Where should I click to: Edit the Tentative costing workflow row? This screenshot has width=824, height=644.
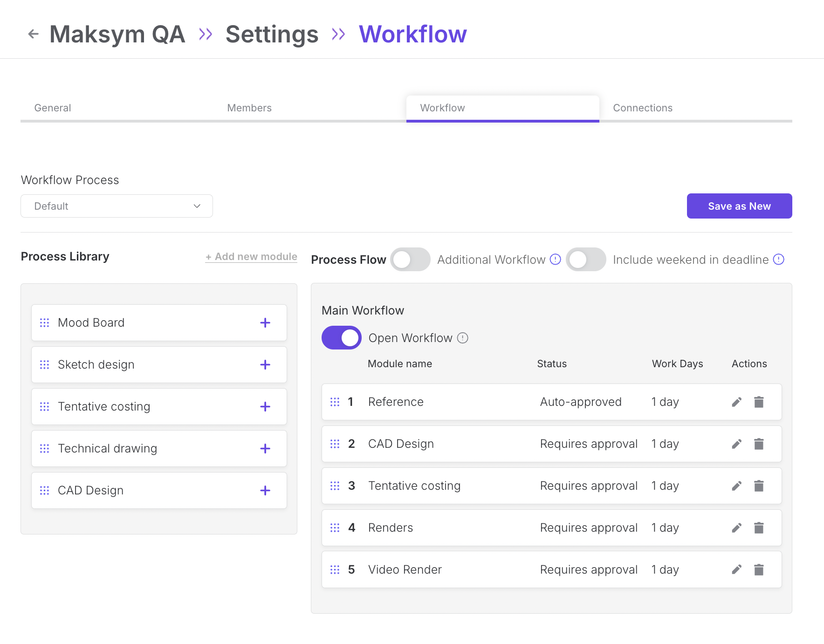[736, 486]
